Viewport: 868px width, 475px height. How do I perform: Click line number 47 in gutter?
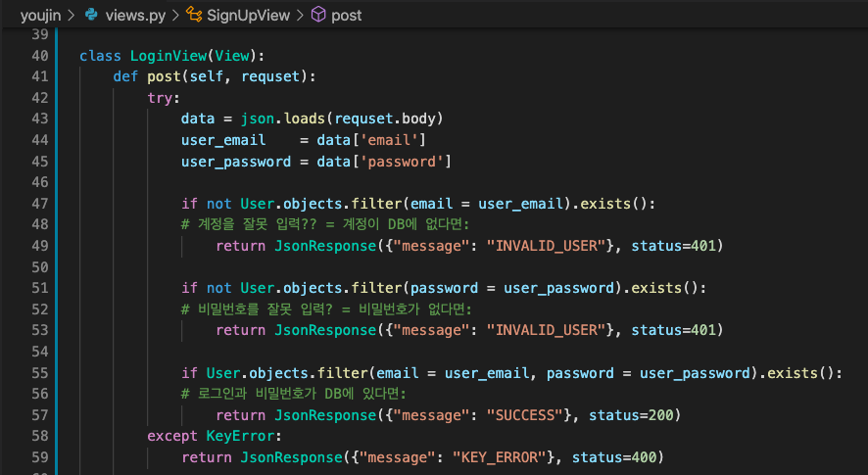point(40,203)
